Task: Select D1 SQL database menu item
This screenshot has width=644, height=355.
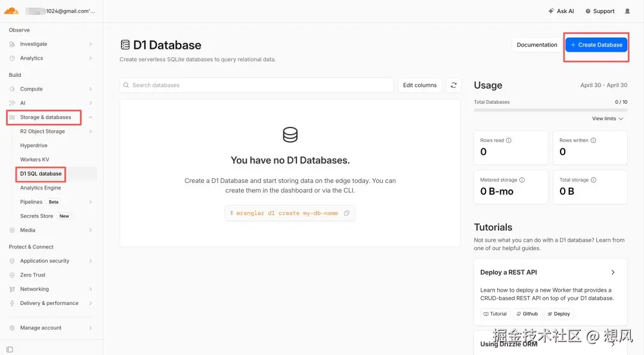Action: click(x=41, y=173)
